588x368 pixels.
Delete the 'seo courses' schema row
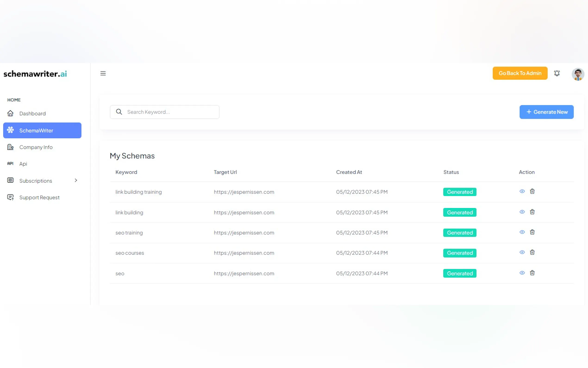532,252
